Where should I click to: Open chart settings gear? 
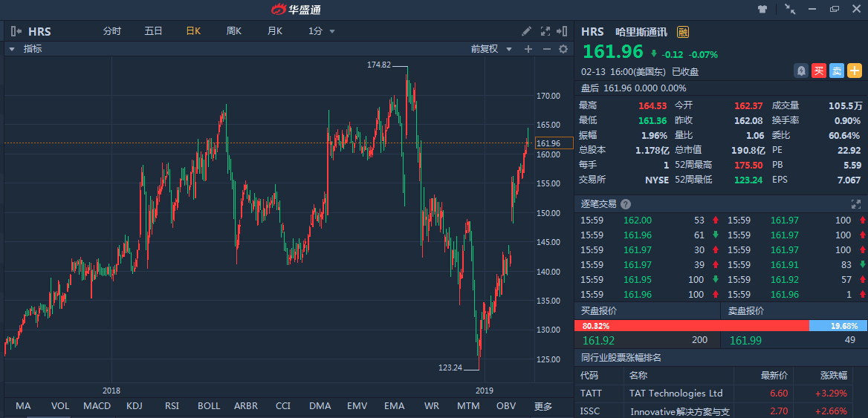[x=563, y=49]
